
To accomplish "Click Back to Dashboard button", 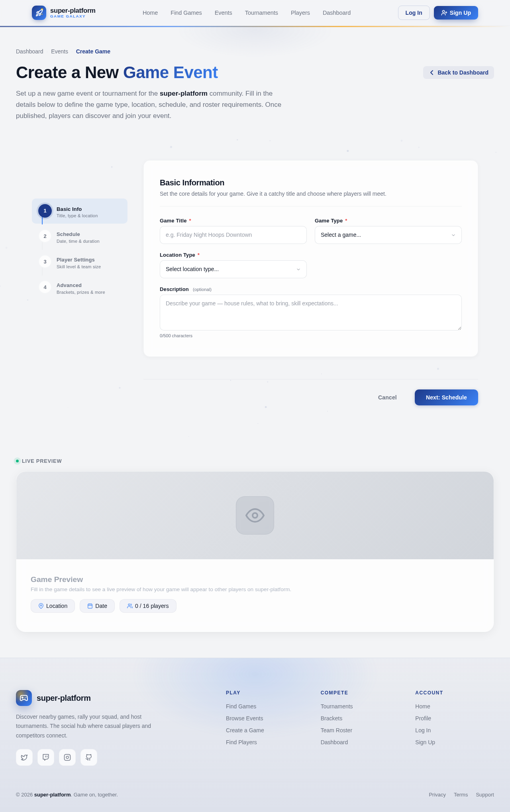I will tap(459, 73).
